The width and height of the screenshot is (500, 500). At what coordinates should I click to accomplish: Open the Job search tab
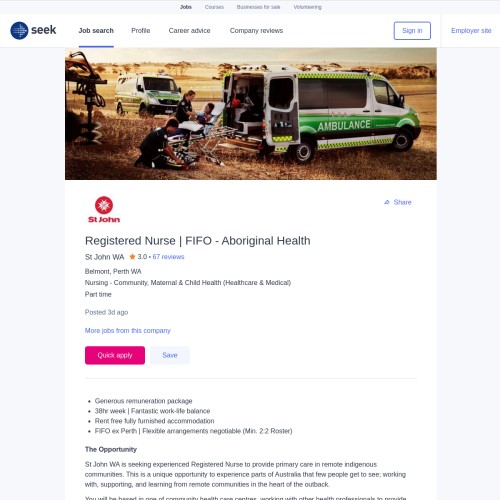click(x=96, y=31)
